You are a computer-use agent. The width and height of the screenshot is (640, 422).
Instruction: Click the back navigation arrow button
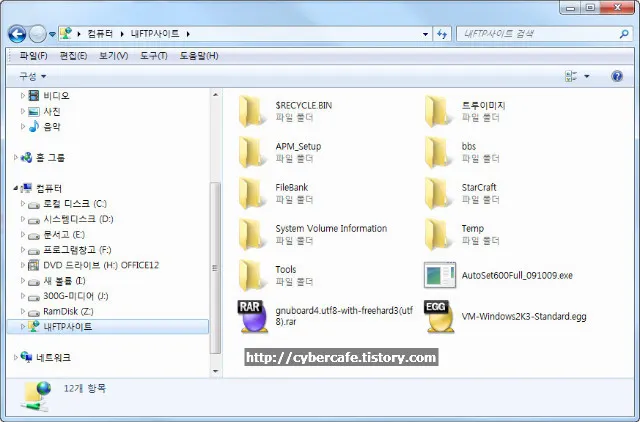[x=19, y=34]
